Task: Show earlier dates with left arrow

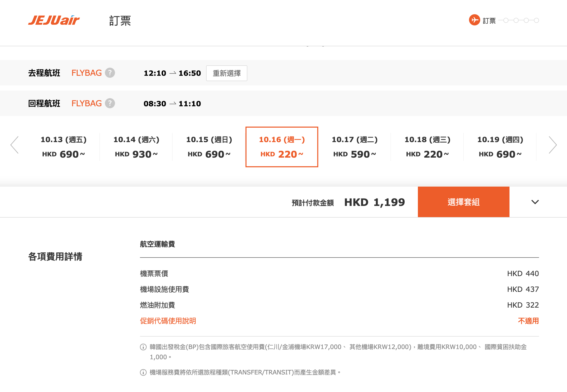Action: click(x=15, y=145)
